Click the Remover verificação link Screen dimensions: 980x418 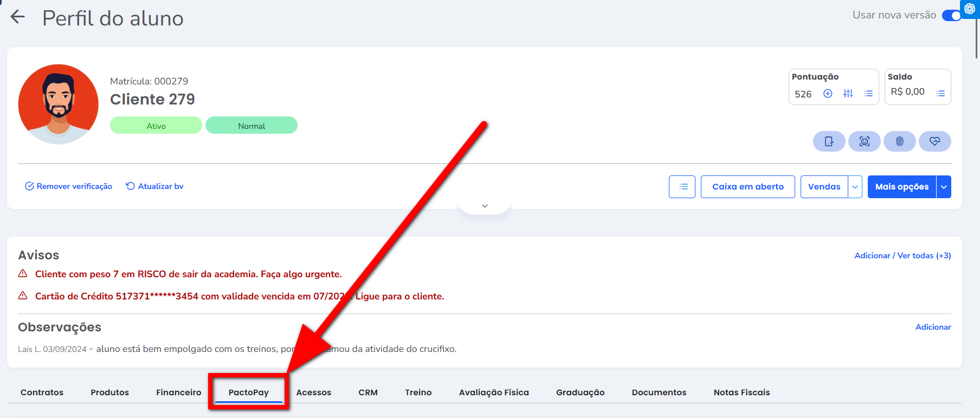coord(69,186)
